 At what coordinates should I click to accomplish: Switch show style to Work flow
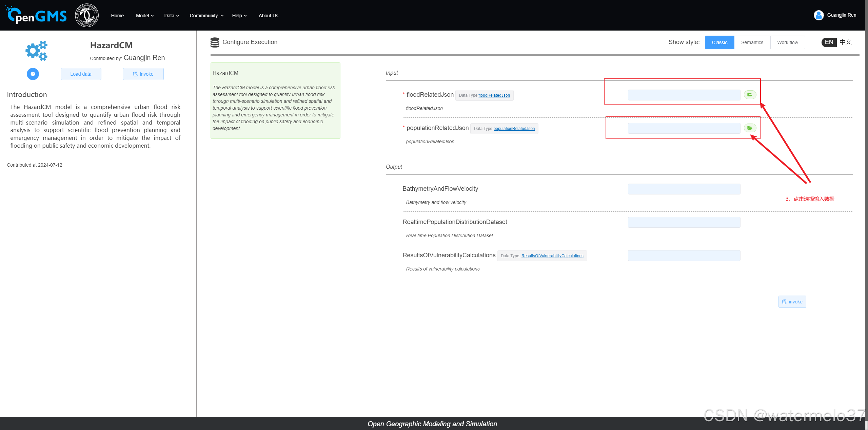(x=787, y=42)
